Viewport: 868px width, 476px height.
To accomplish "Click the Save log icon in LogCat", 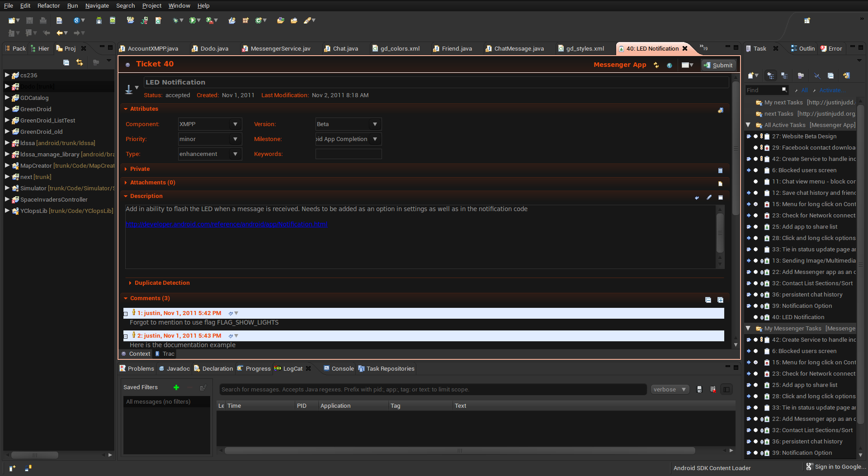I will pyautogui.click(x=699, y=390).
